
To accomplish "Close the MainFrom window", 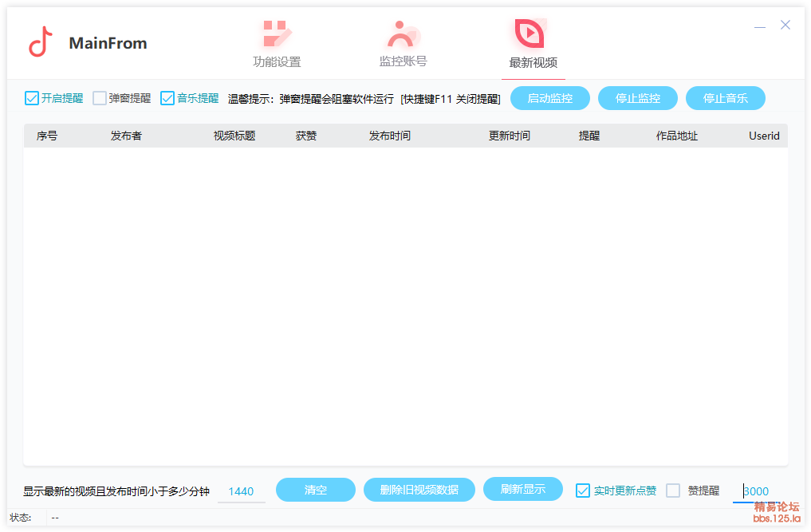I will pyautogui.click(x=785, y=26).
